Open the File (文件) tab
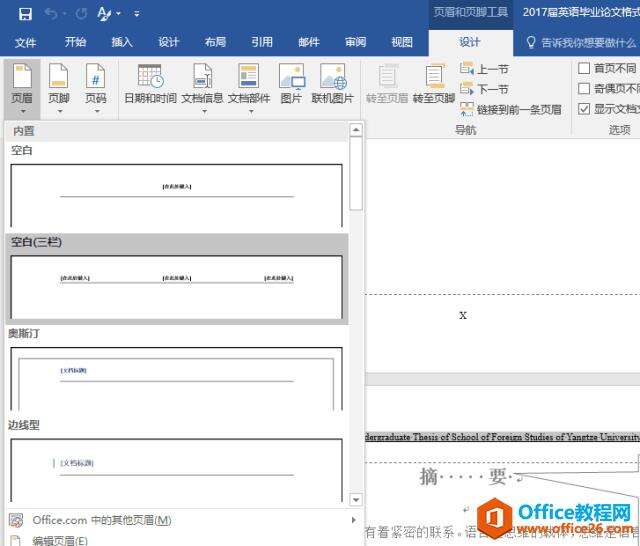640x546 pixels. pyautogui.click(x=25, y=42)
